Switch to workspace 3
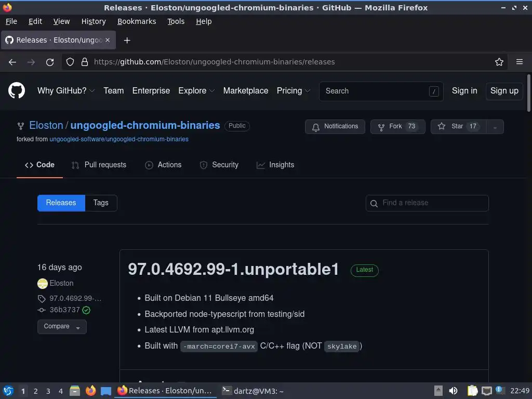Image resolution: width=532 pixels, height=399 pixels. pos(48,391)
